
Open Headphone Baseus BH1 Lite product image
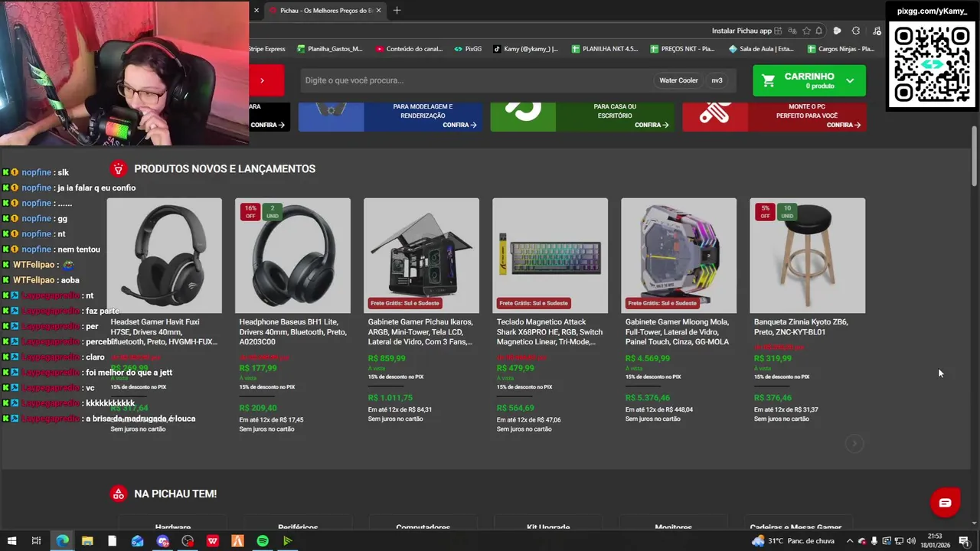pyautogui.click(x=292, y=256)
